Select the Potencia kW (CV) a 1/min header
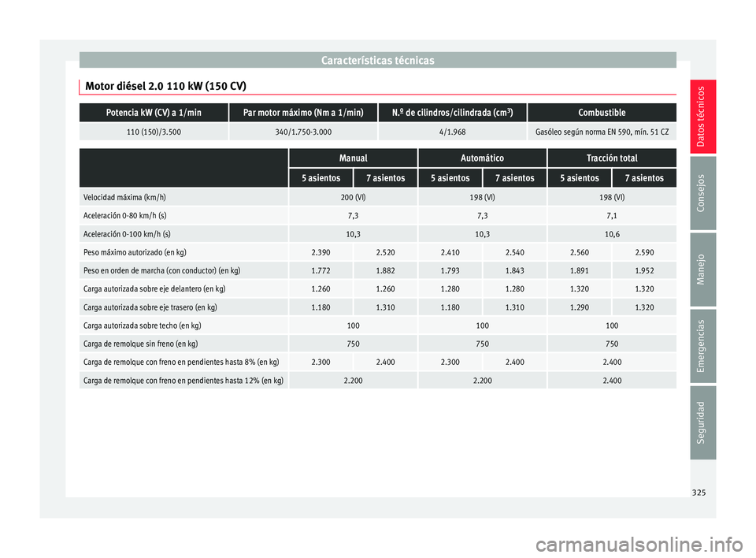Viewport: 756px width, 558px height. click(154, 113)
